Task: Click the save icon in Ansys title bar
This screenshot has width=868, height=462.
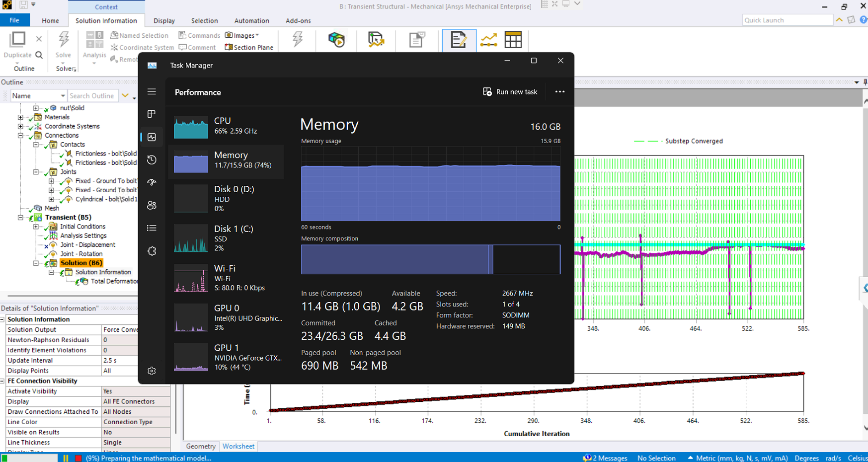Action: [23, 5]
